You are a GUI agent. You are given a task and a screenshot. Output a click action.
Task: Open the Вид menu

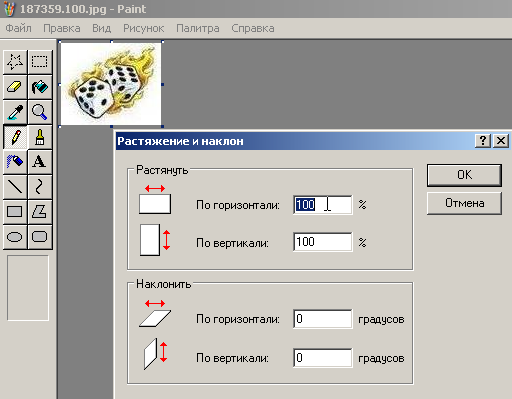pyautogui.click(x=101, y=28)
